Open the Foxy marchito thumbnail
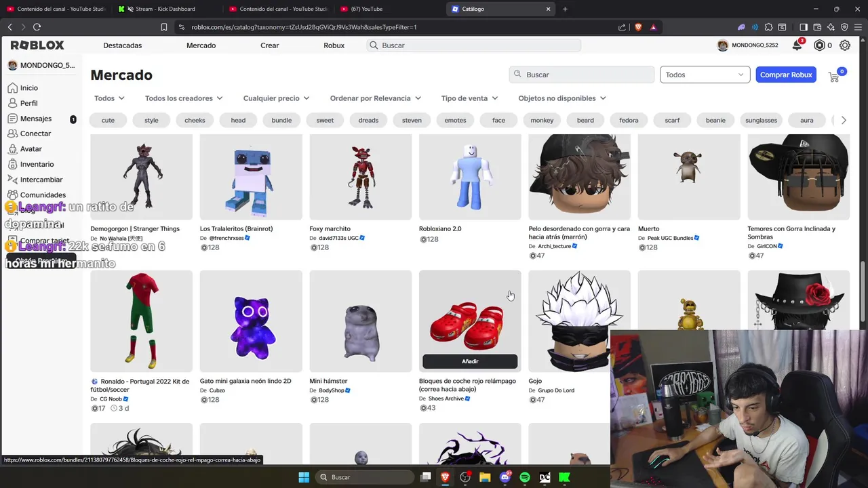The height and width of the screenshot is (488, 868). (x=360, y=177)
